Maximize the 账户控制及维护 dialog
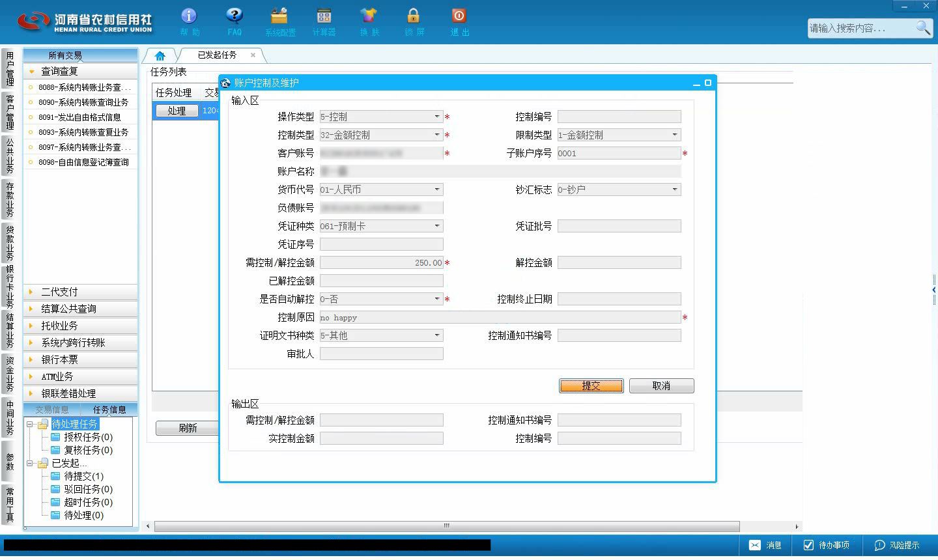This screenshot has height=560, width=938. [708, 83]
